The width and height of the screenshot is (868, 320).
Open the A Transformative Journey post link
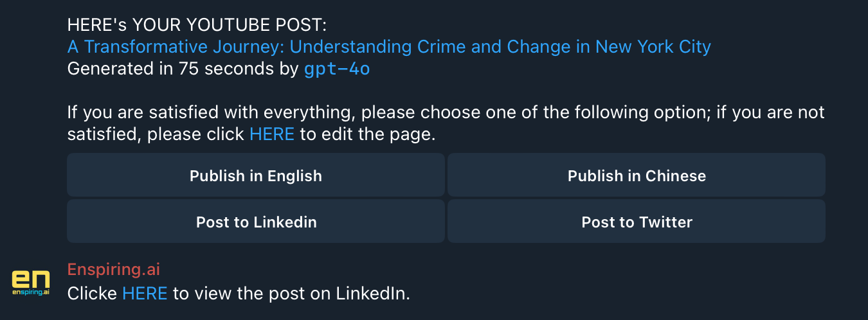(x=389, y=47)
